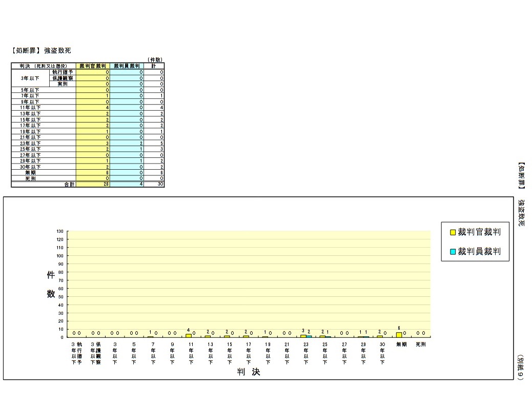Click the yellow 11年以下 bar in the chart

pos(189,335)
